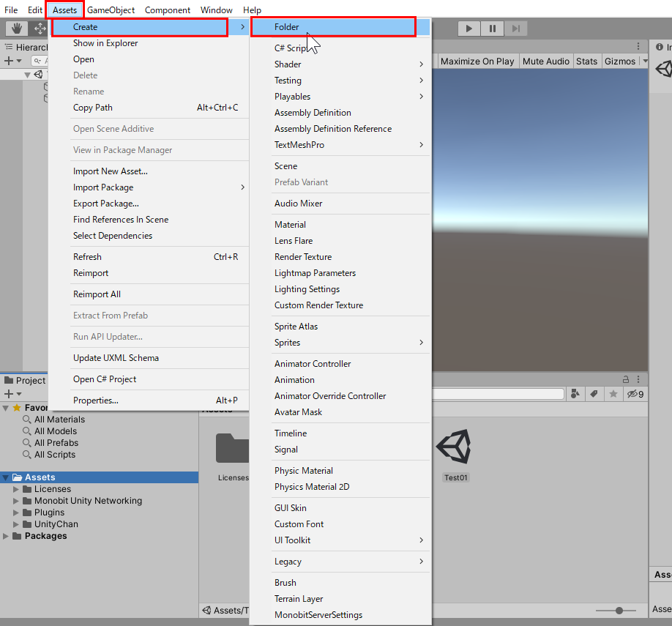The width and height of the screenshot is (672, 626).
Task: Open the Sprites submenu
Action: point(340,343)
